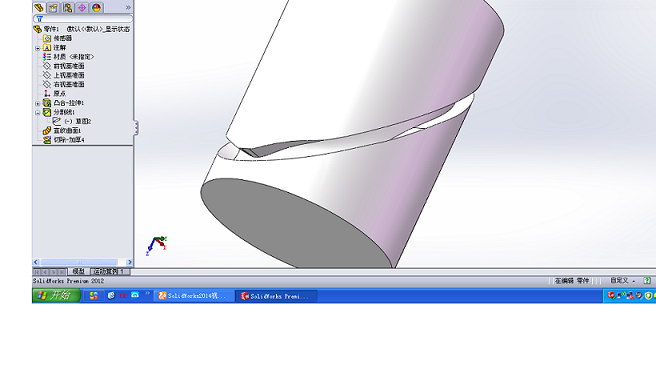Switch to SolidWorks Premium taskbar button
656x369 pixels.
click(x=276, y=296)
